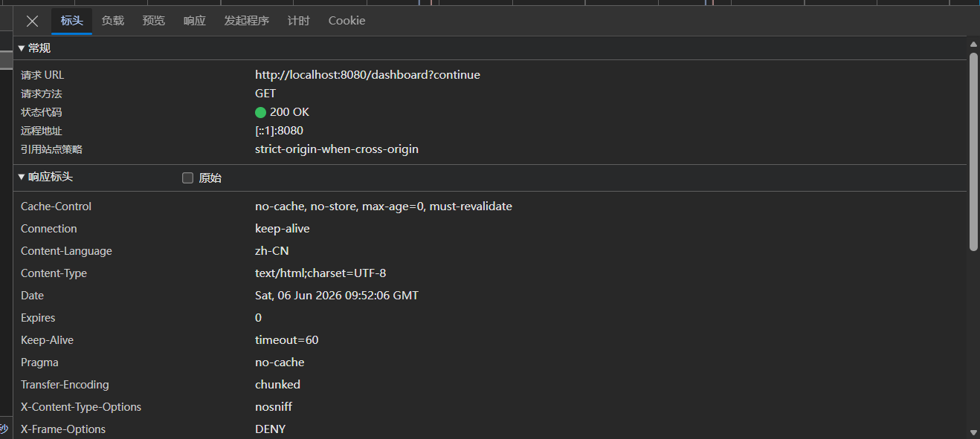Collapse the 常规 section

point(34,48)
